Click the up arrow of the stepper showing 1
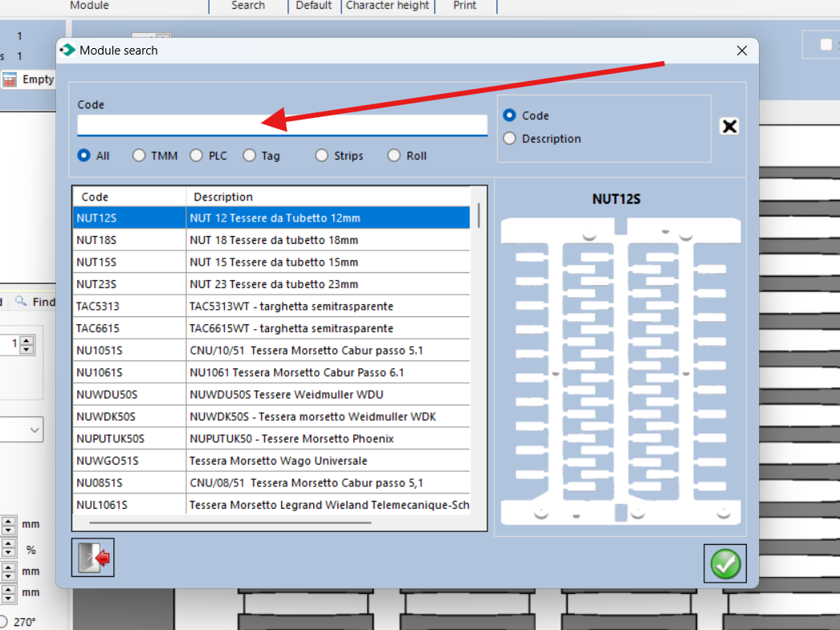The width and height of the screenshot is (840, 630). pyautogui.click(x=27, y=340)
